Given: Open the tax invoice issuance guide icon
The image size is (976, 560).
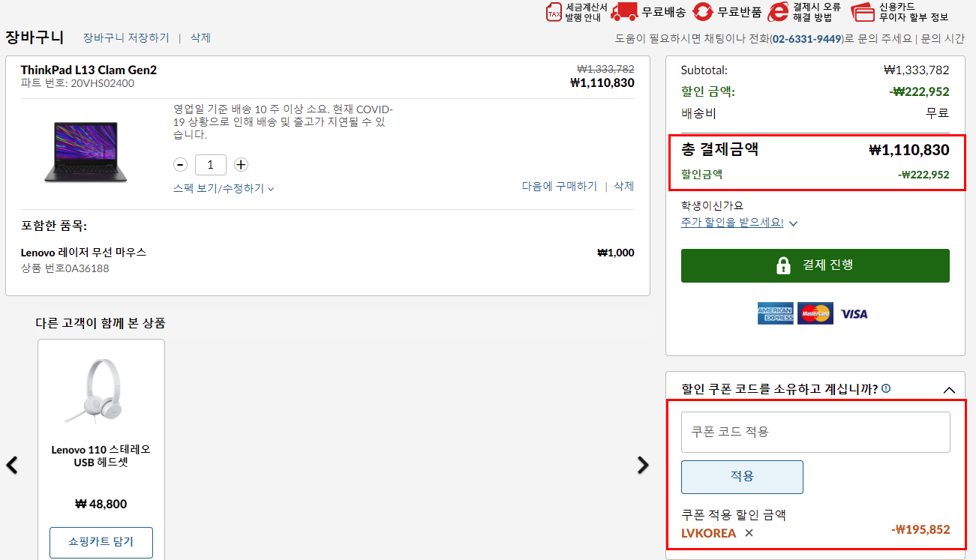Looking at the screenshot, I should click(554, 12).
